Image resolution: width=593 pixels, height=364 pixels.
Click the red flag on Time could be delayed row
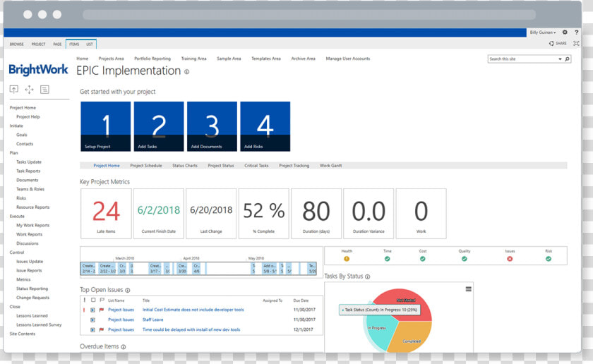pyautogui.click(x=102, y=329)
